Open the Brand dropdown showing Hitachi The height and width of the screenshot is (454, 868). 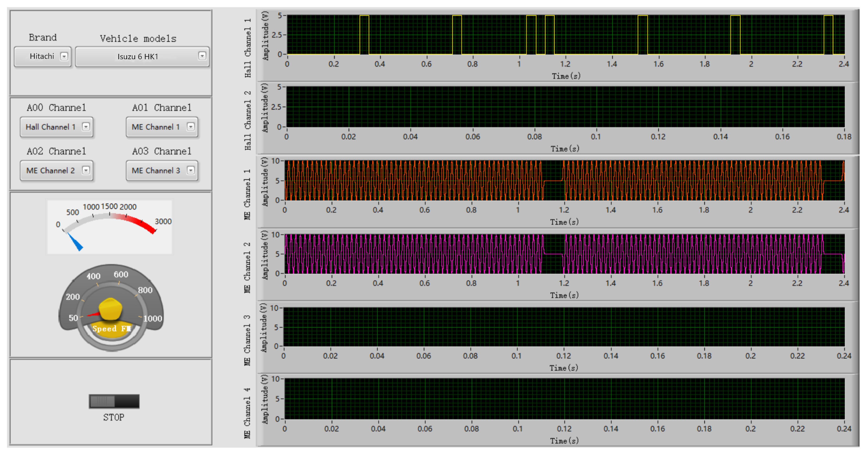[x=42, y=56]
